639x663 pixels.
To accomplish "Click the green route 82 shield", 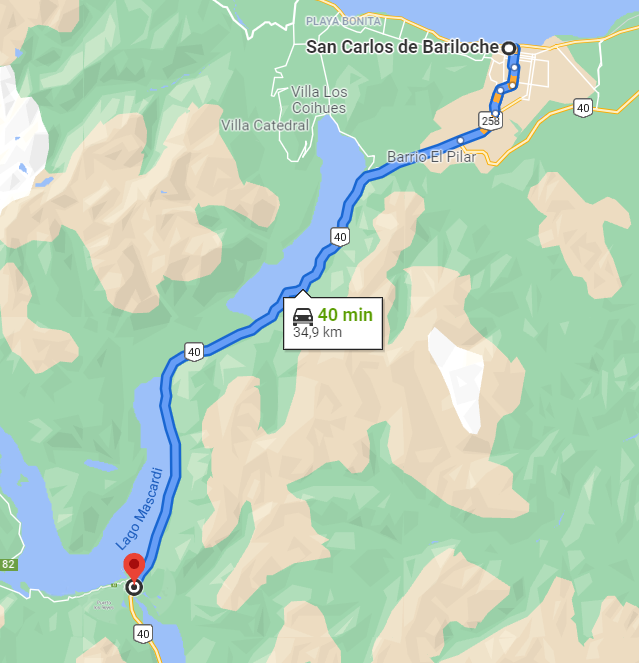I will (x=8, y=564).
